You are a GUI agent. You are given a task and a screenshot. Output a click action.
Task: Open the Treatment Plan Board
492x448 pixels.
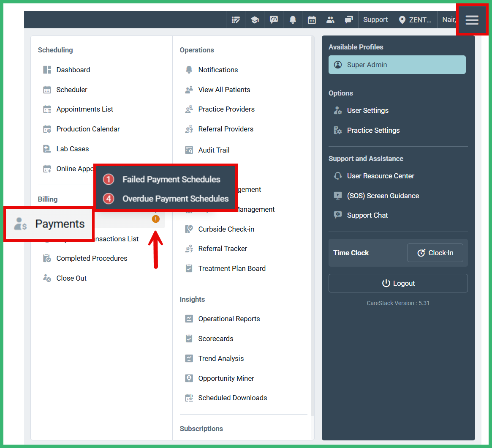(232, 268)
